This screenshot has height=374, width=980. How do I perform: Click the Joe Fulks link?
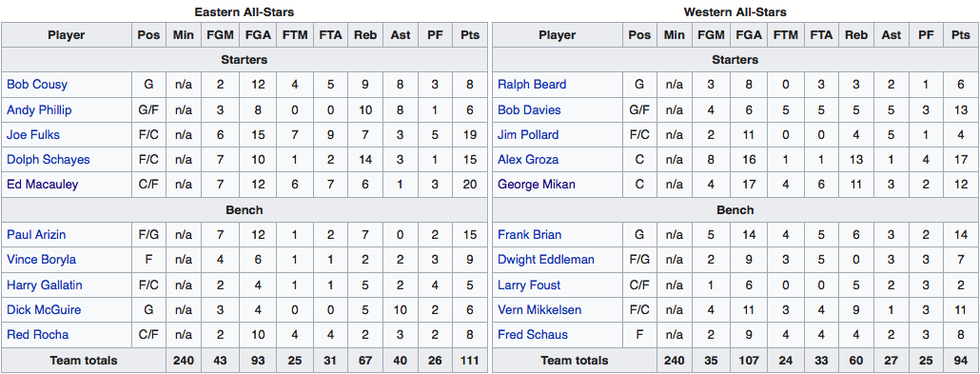click(x=33, y=134)
